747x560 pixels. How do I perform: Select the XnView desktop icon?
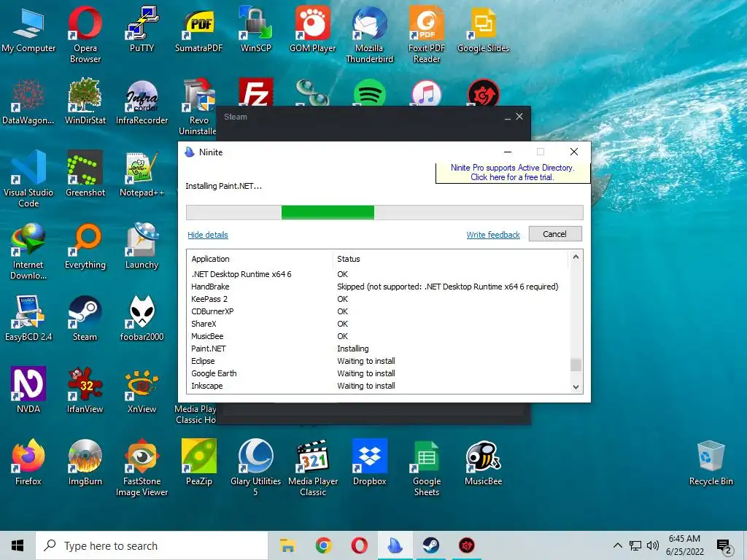point(142,391)
